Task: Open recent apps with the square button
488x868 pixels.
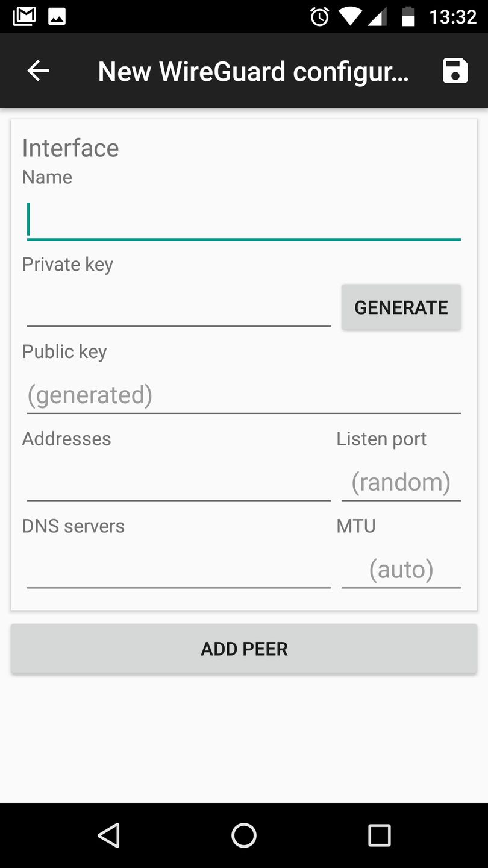Action: (x=379, y=835)
